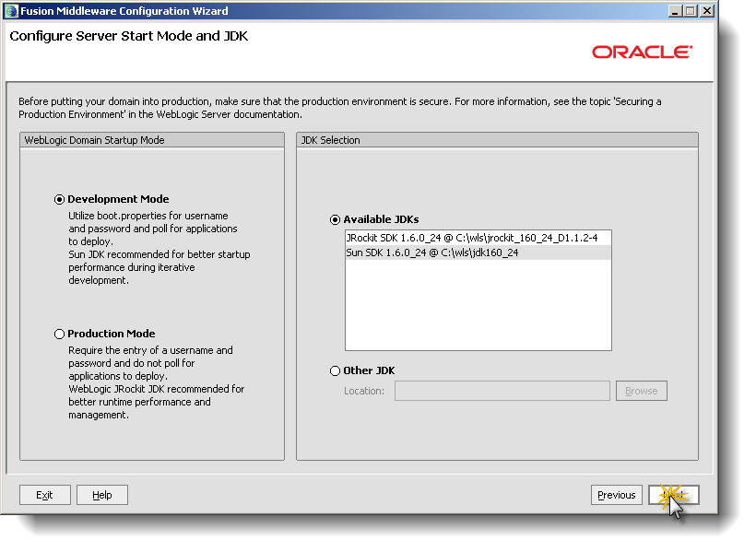
Task: Click the Previous button
Action: 616,495
